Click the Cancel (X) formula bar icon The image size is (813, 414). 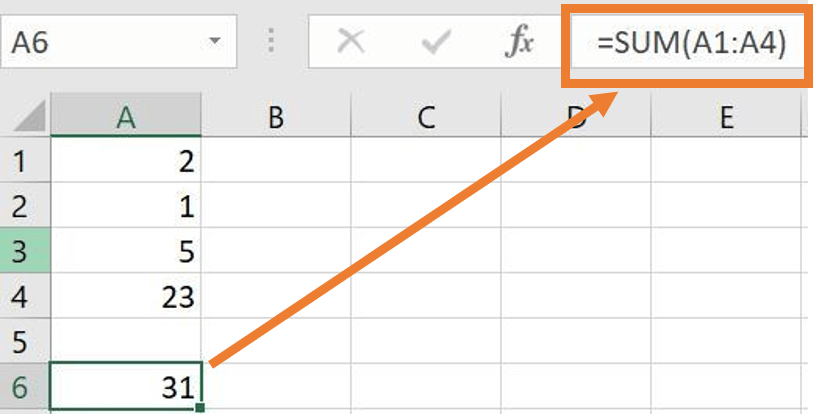coord(350,42)
